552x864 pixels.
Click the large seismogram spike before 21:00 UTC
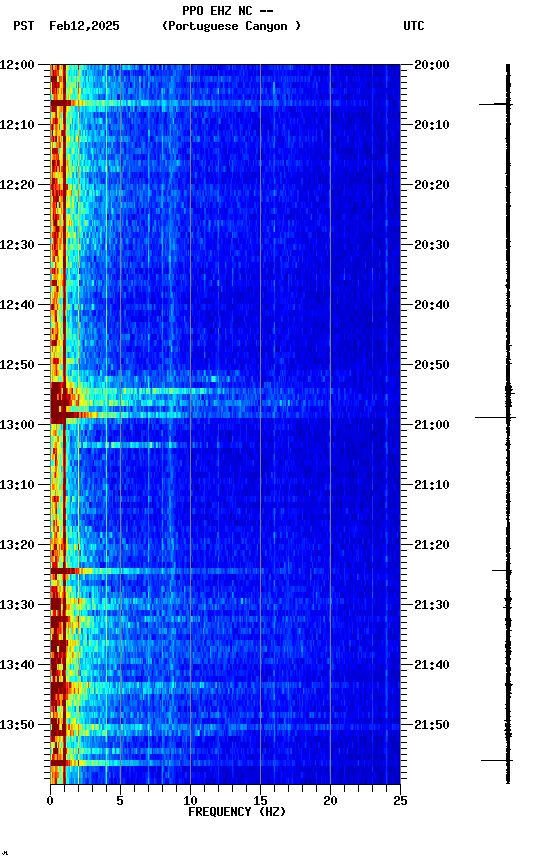click(x=495, y=418)
